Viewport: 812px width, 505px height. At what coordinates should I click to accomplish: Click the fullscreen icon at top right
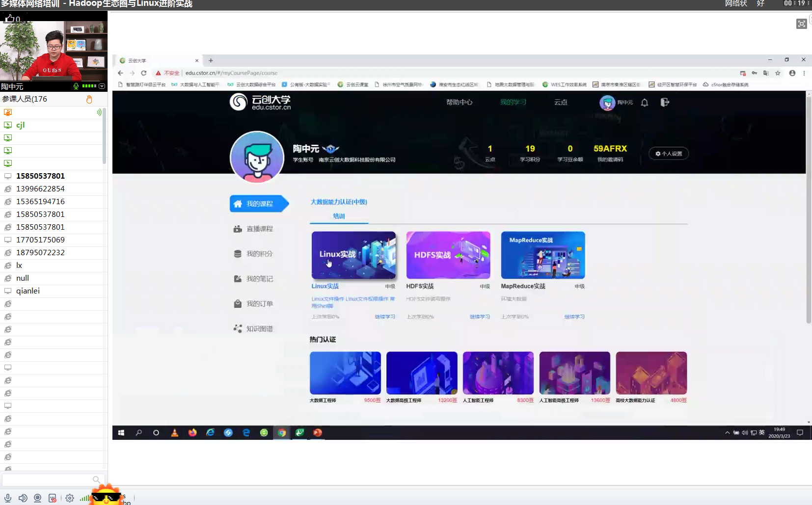click(x=801, y=24)
